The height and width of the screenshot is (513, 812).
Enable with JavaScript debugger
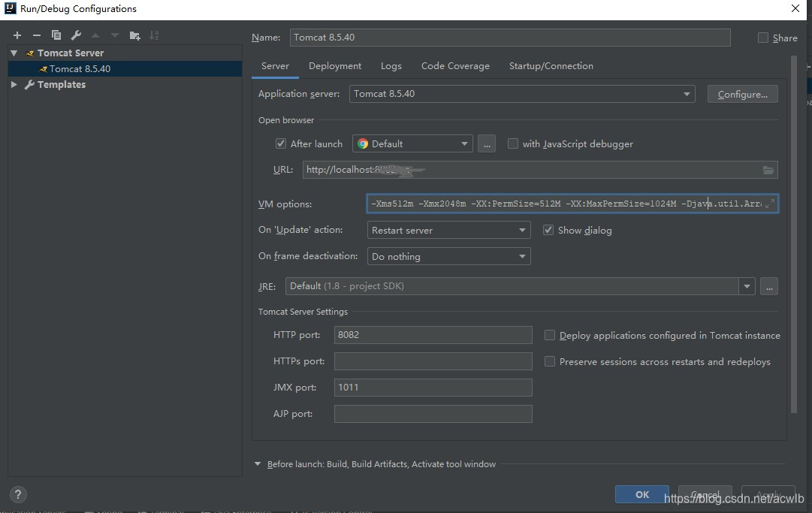pos(513,144)
